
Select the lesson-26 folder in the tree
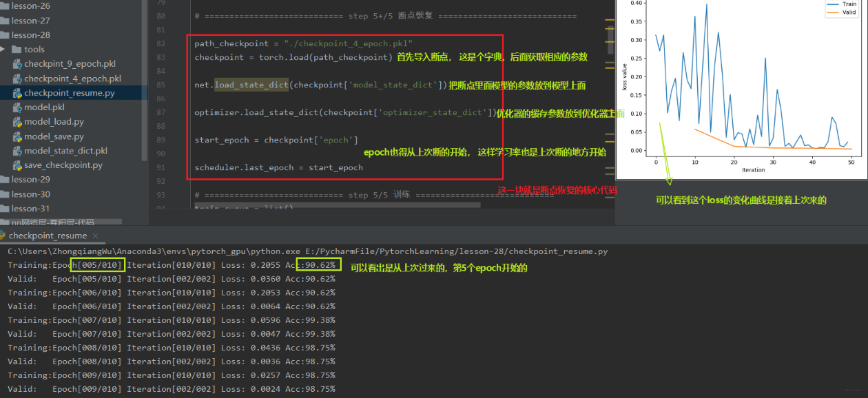coord(30,6)
